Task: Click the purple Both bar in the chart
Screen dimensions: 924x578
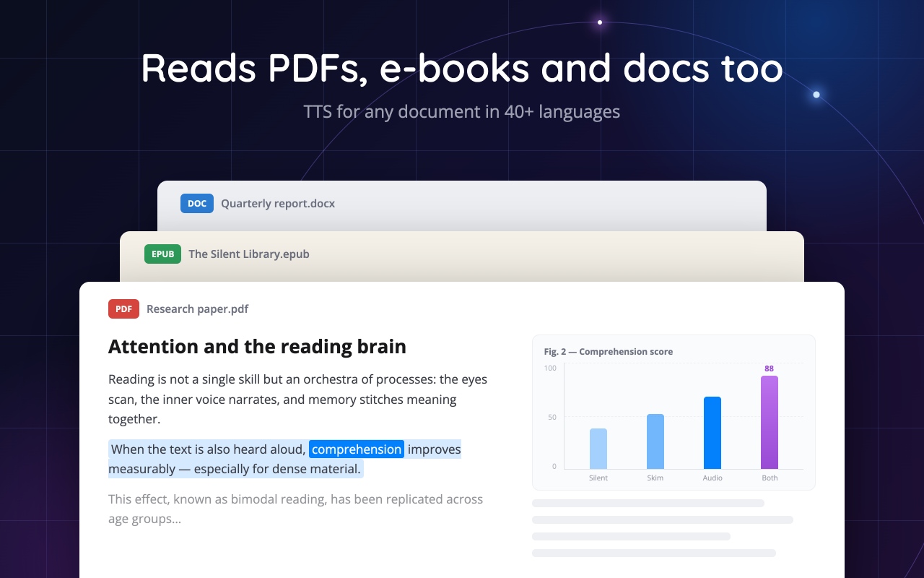Action: coord(770,422)
